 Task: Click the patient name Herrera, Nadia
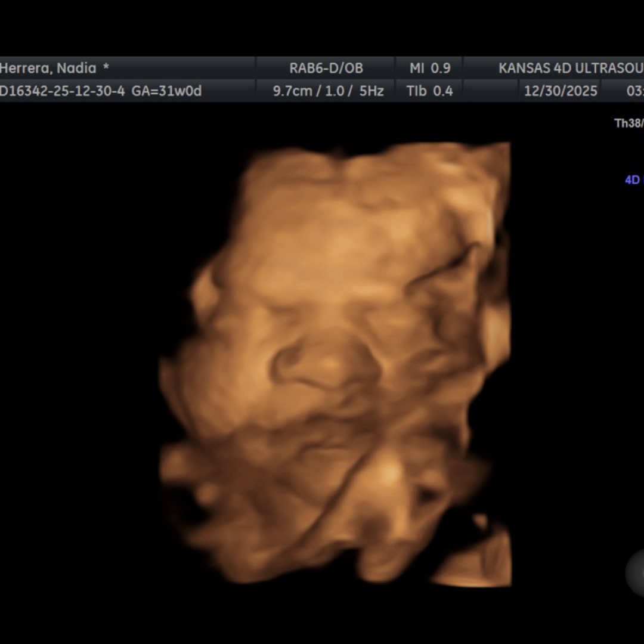(48, 68)
